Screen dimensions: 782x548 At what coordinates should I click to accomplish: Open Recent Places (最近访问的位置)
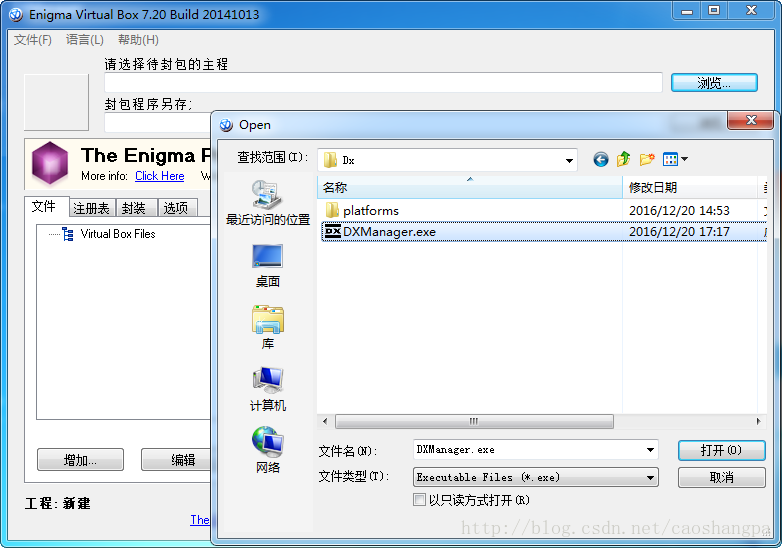pos(268,203)
